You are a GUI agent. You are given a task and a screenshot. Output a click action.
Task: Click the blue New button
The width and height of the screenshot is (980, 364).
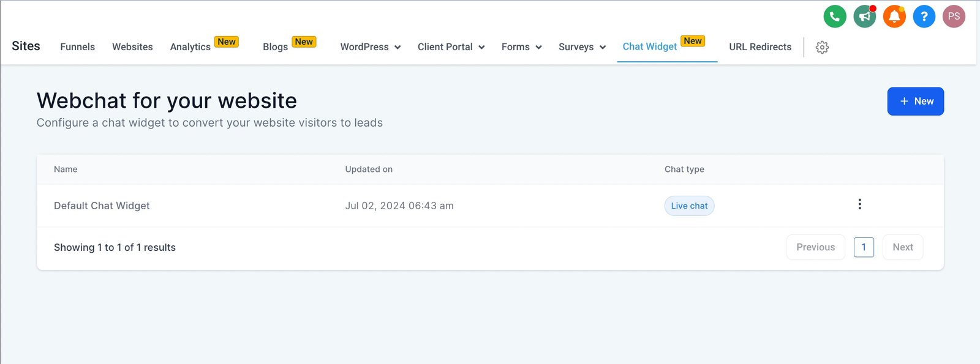click(915, 102)
